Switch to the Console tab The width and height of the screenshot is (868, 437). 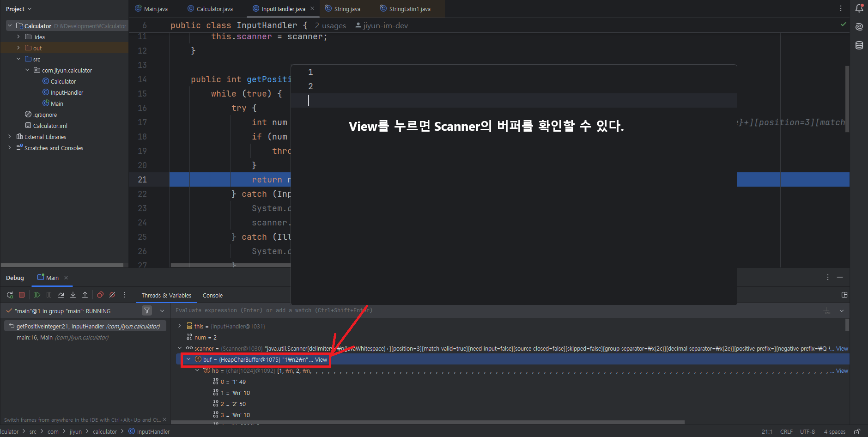[x=212, y=295]
